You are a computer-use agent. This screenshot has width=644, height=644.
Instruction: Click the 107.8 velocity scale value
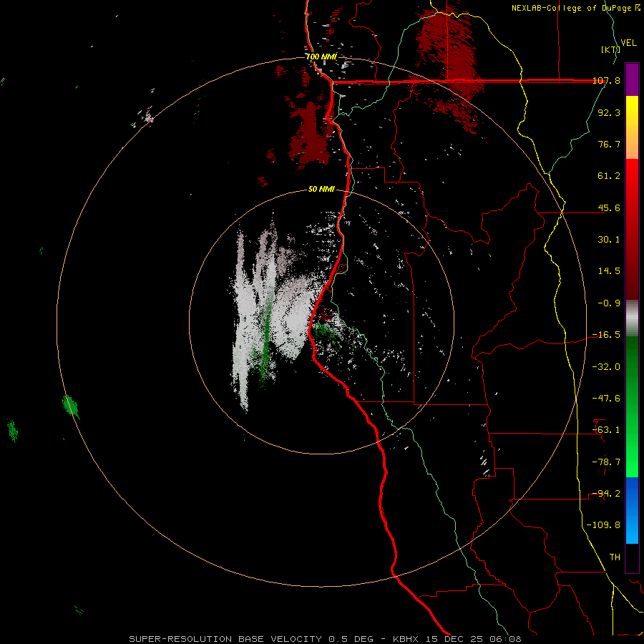point(606,81)
